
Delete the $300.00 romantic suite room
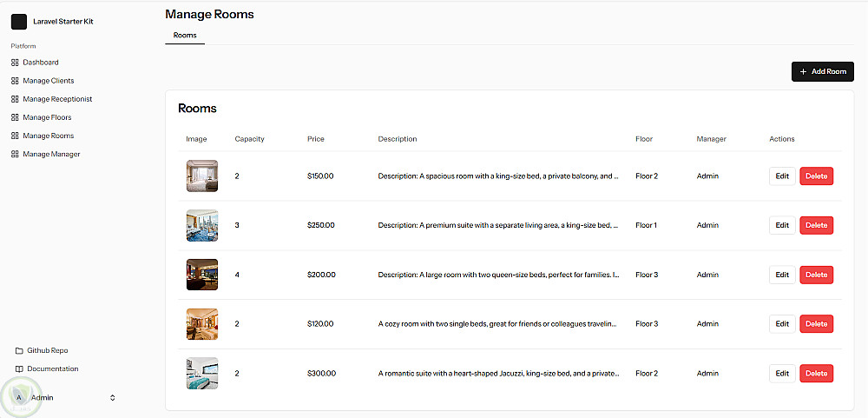click(816, 374)
